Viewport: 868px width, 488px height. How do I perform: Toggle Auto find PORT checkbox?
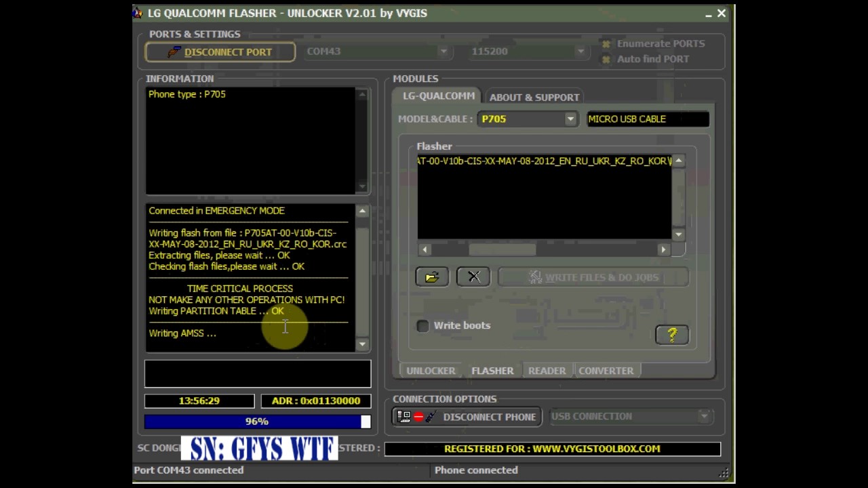tap(606, 60)
